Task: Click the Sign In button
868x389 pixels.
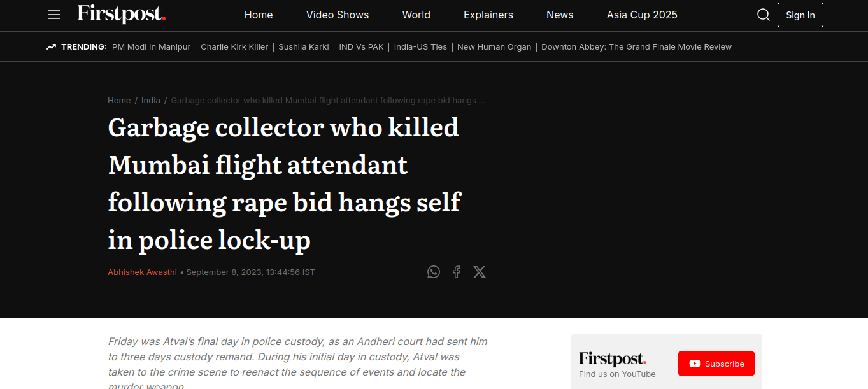Action: 800,15
